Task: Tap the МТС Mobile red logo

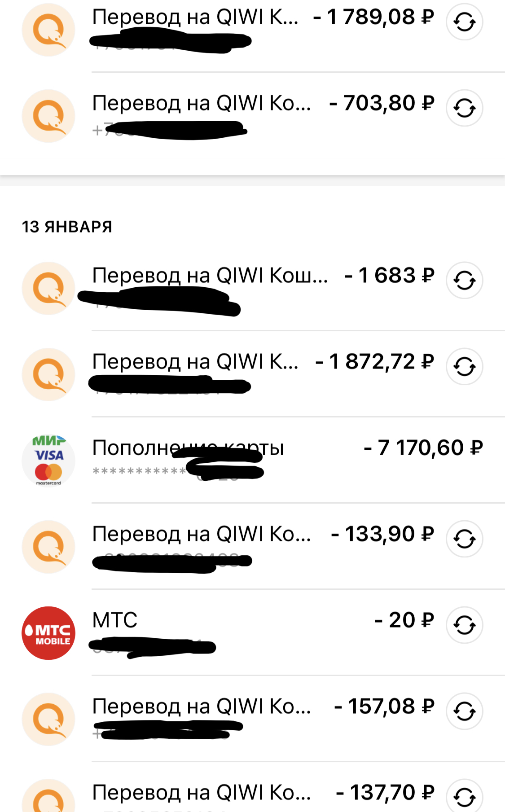Action: click(x=48, y=633)
